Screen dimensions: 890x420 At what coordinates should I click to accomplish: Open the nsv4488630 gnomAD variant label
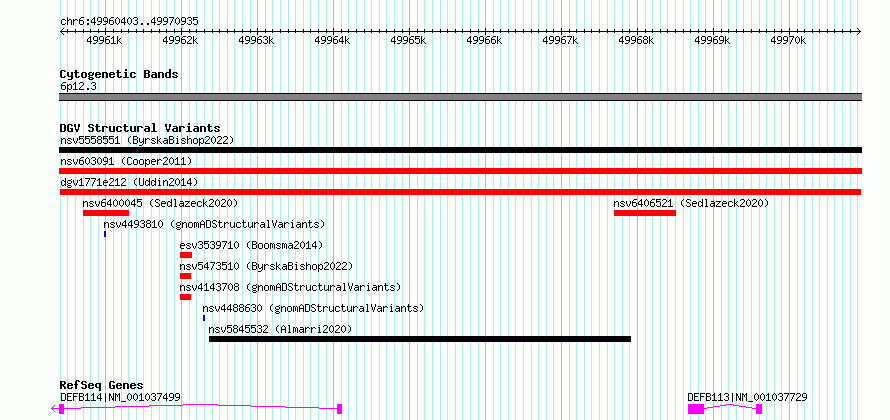point(313,308)
